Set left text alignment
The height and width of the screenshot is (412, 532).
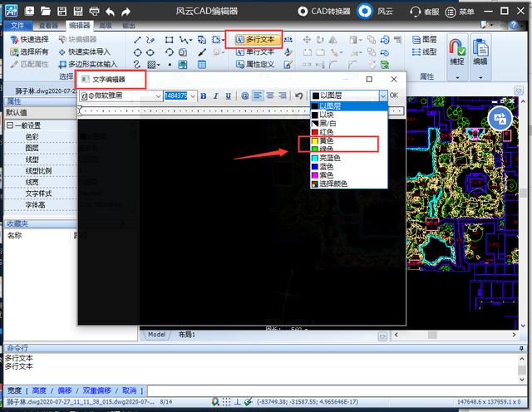[x=258, y=96]
